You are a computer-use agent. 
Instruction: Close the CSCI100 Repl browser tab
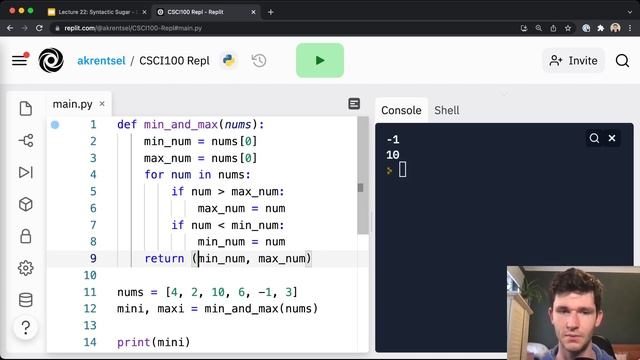coord(253,12)
